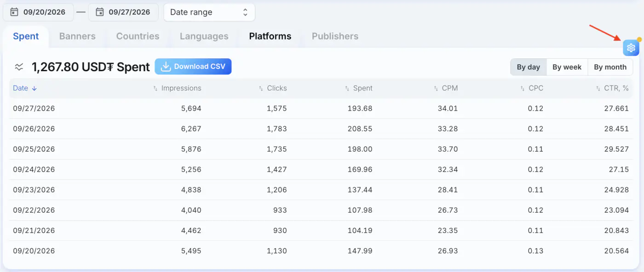644x272 pixels.
Task: Click the calendar icon in end date field
Action: point(100,12)
